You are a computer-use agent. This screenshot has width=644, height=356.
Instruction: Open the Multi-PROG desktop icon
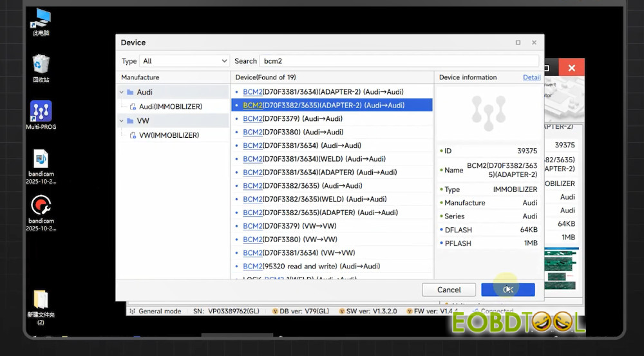[41, 111]
